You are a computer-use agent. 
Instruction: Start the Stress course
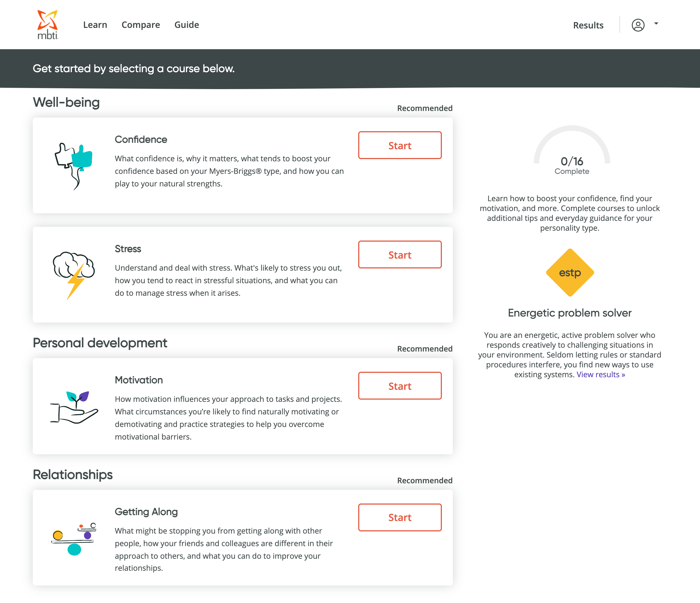[400, 255]
